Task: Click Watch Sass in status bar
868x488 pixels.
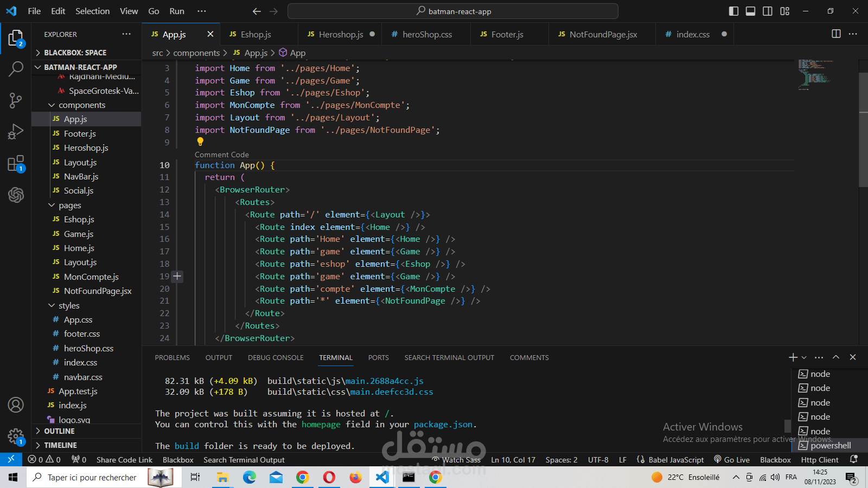Action: 456,459
